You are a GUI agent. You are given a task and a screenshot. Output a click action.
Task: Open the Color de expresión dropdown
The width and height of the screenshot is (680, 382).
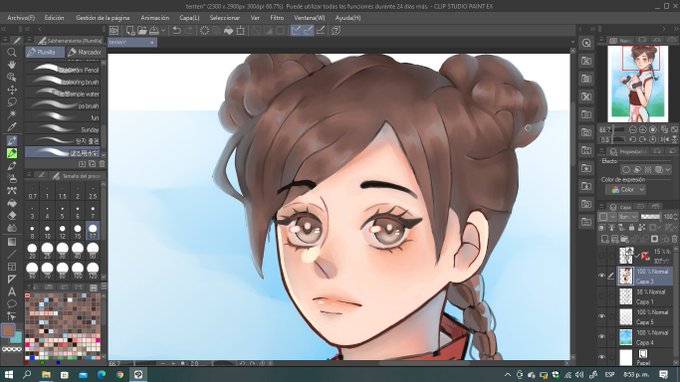(x=625, y=189)
